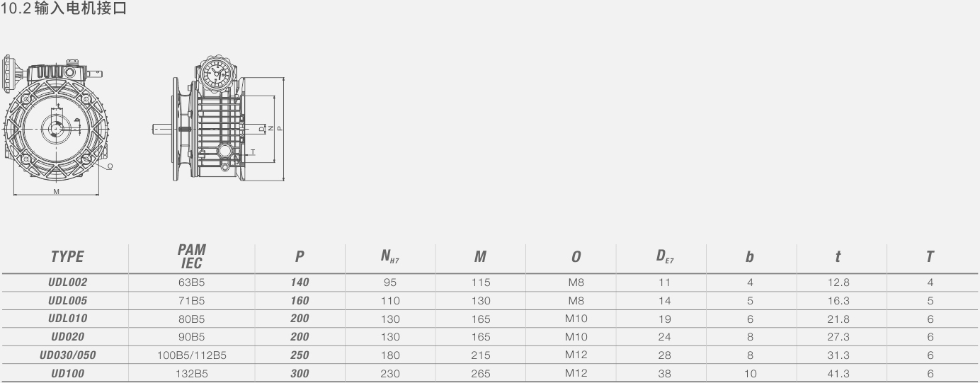Select the PAM IEC column header

point(191,257)
